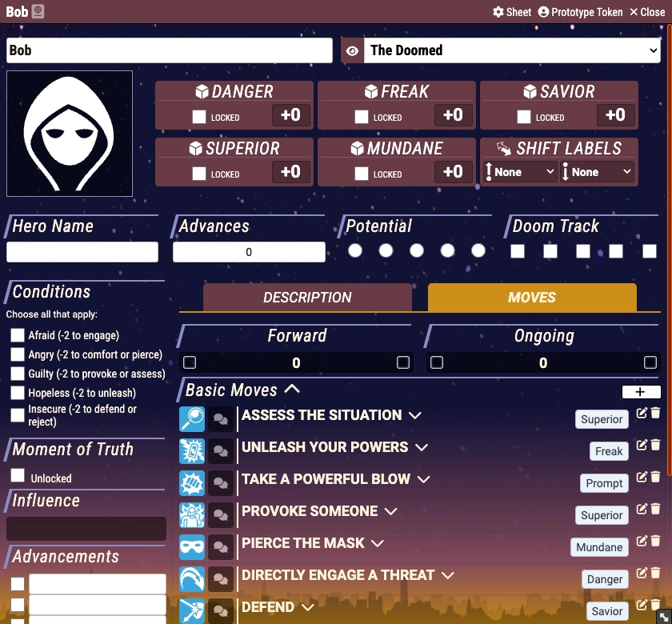The width and height of the screenshot is (672, 624).
Task: Click the Provoke Someone move icon
Action: (191, 514)
